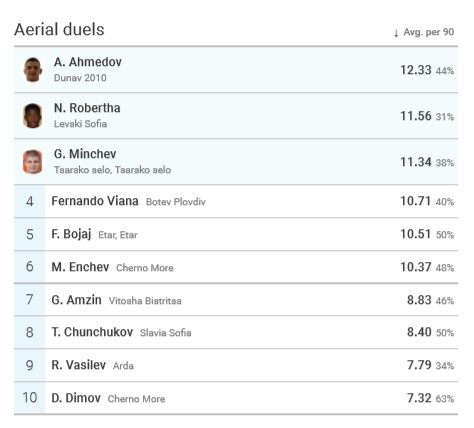Click the sort arrow beside Avg. per 90
This screenshot has width=474, height=428.
(x=396, y=33)
